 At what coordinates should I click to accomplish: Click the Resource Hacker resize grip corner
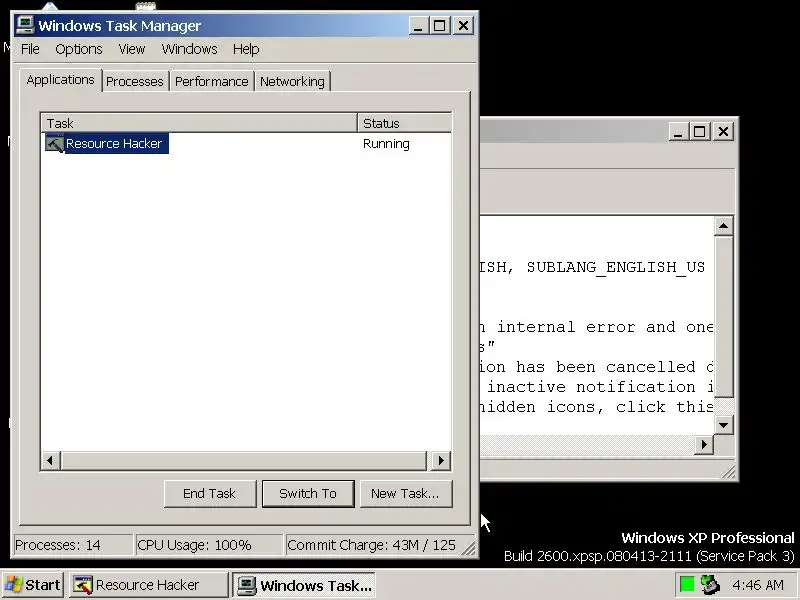[x=729, y=472]
